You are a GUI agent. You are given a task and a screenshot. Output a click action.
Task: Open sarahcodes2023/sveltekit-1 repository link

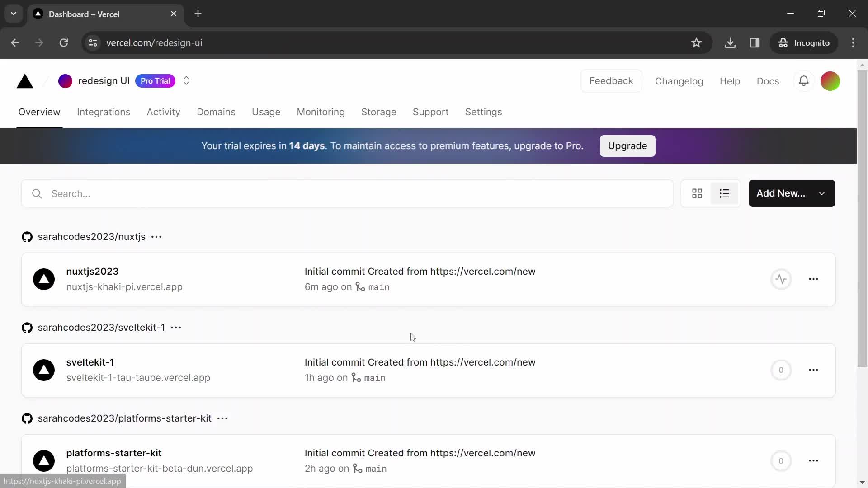click(101, 328)
